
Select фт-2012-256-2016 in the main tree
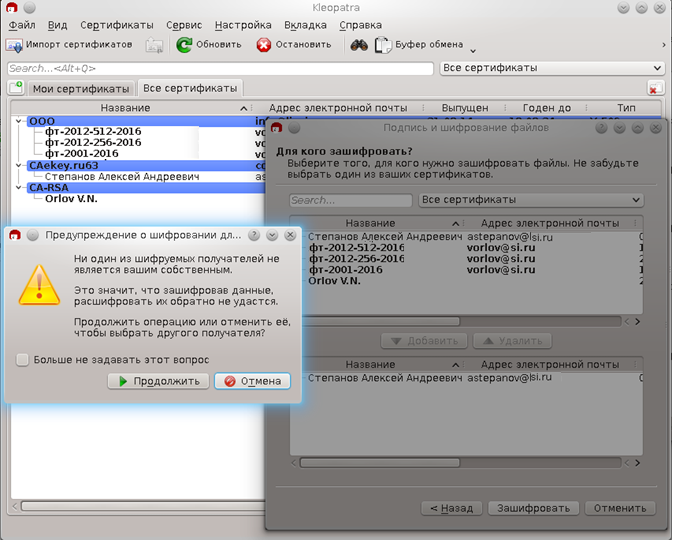coord(93,143)
